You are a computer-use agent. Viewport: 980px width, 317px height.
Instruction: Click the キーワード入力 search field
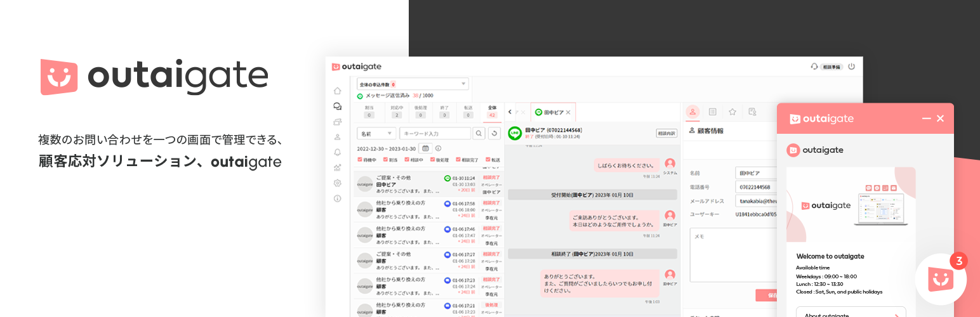tap(435, 134)
